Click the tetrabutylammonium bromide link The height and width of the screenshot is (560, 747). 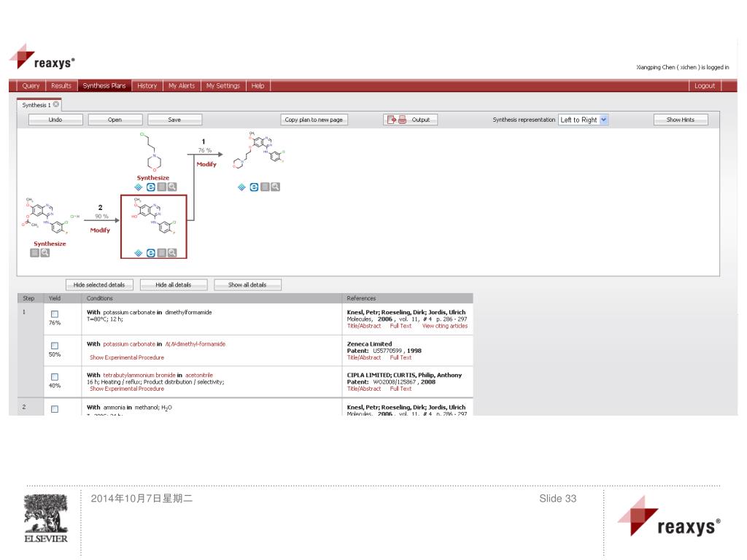point(139,376)
